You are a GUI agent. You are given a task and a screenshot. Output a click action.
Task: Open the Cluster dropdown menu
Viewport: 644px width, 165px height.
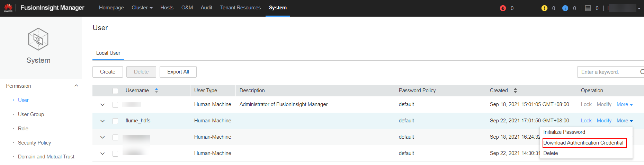142,8
